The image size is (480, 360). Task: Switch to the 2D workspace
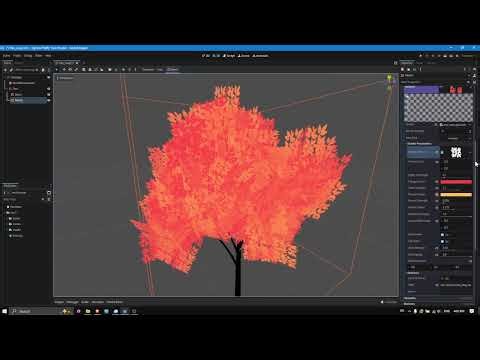(x=207, y=56)
